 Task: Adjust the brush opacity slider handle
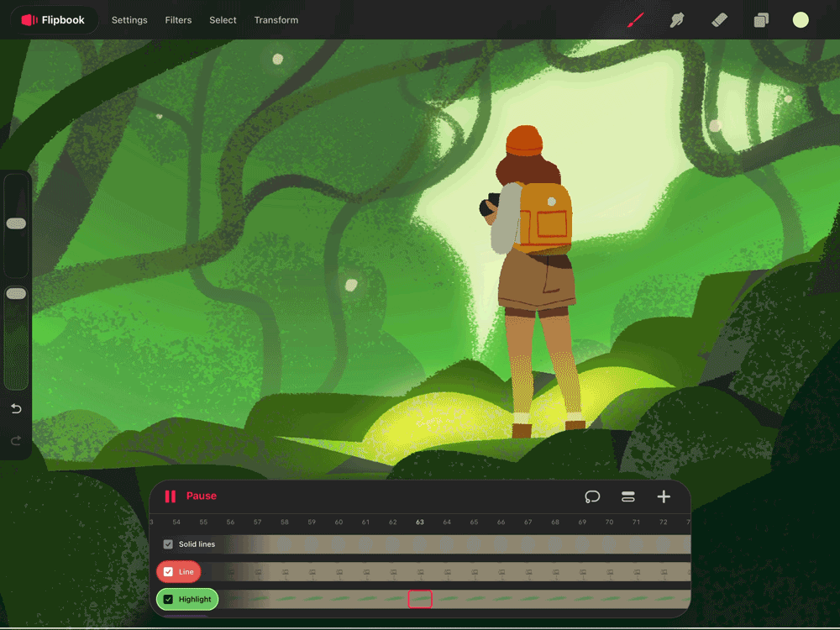pos(16,293)
